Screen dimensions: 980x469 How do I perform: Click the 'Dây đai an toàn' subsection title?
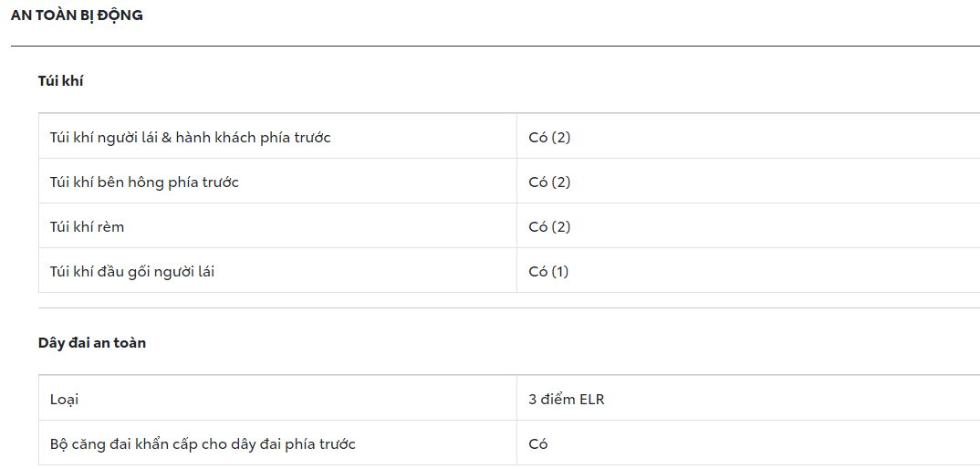click(x=92, y=343)
